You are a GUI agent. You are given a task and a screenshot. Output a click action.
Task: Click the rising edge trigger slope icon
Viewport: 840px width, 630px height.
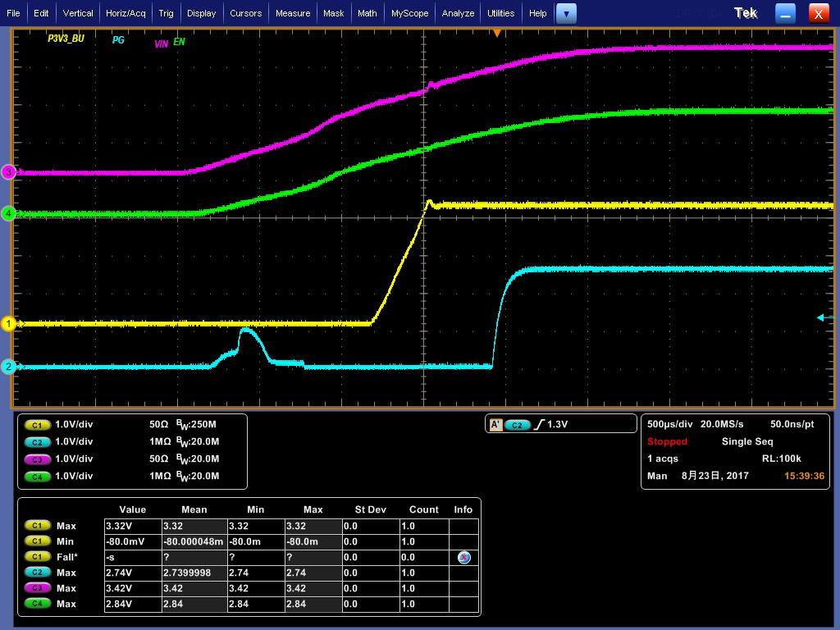pyautogui.click(x=540, y=424)
